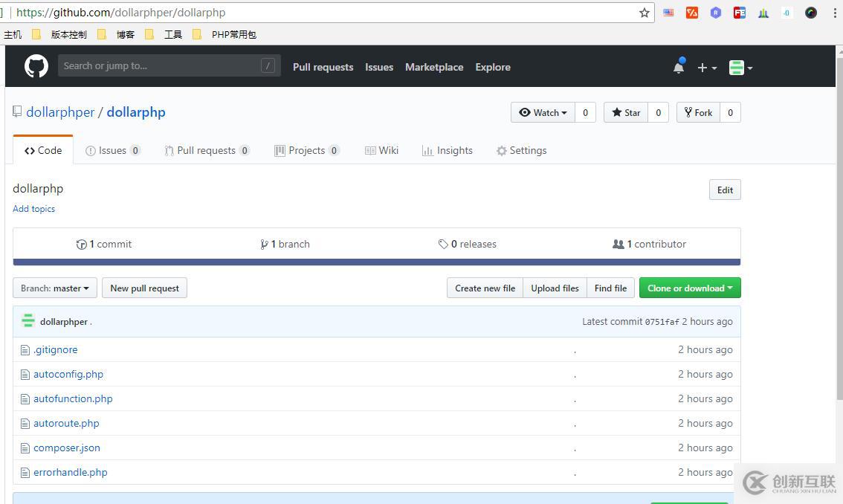Open Marketplace in top navigation
The width and height of the screenshot is (843, 504).
pos(434,67)
